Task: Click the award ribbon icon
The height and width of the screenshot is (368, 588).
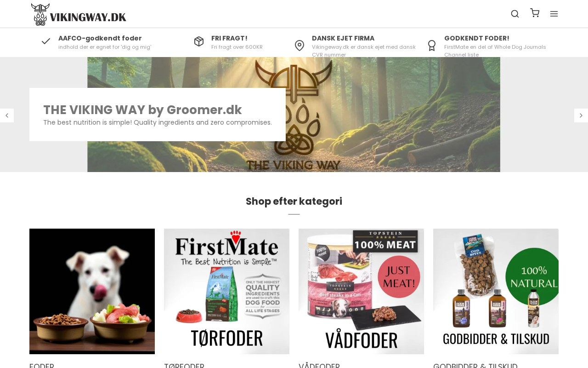Action: (x=432, y=46)
